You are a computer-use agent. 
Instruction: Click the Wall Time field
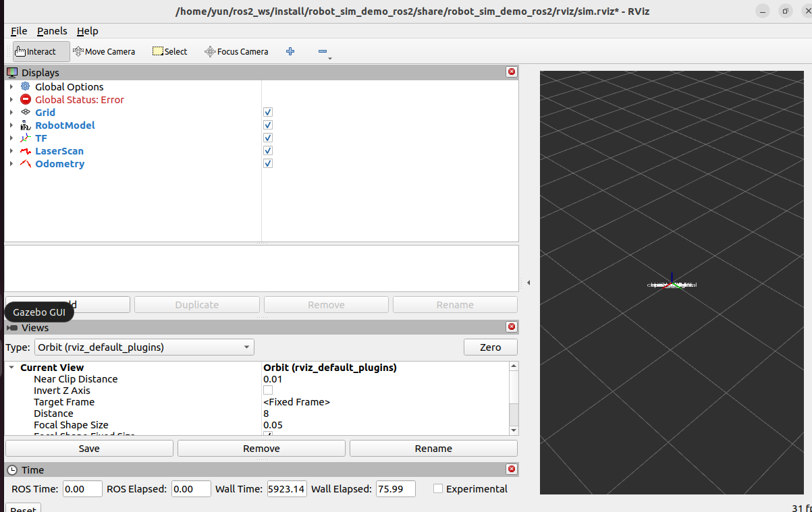pos(287,488)
